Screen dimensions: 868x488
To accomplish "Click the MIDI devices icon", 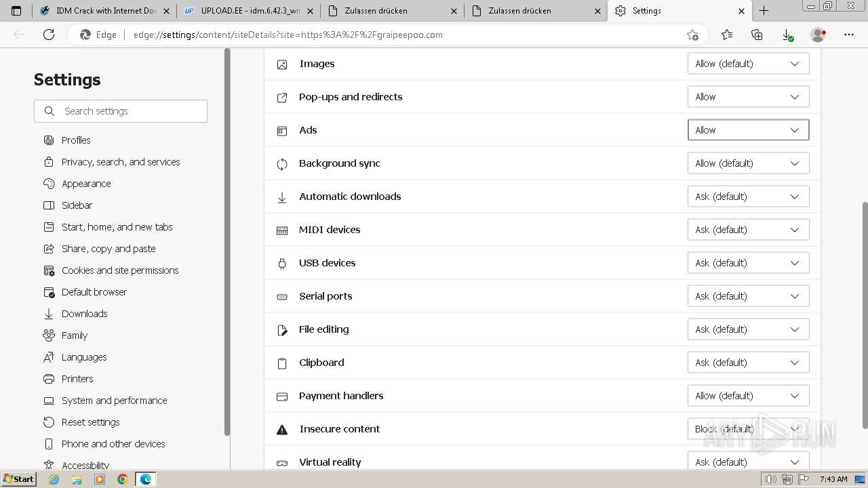I will pyautogui.click(x=282, y=230).
